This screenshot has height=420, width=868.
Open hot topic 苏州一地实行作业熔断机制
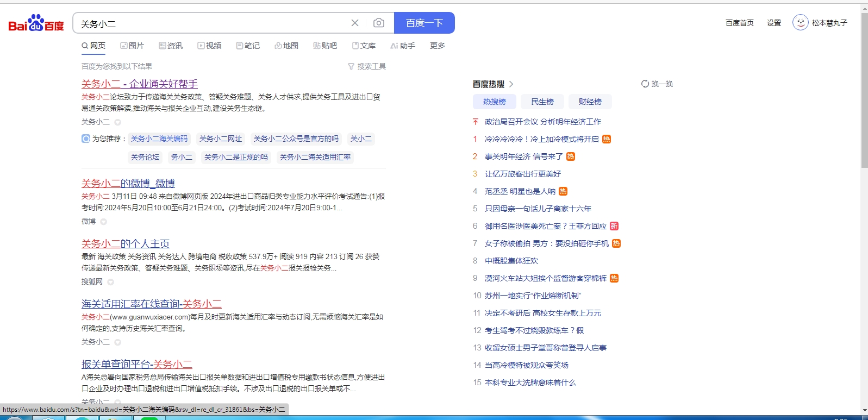[x=533, y=296]
